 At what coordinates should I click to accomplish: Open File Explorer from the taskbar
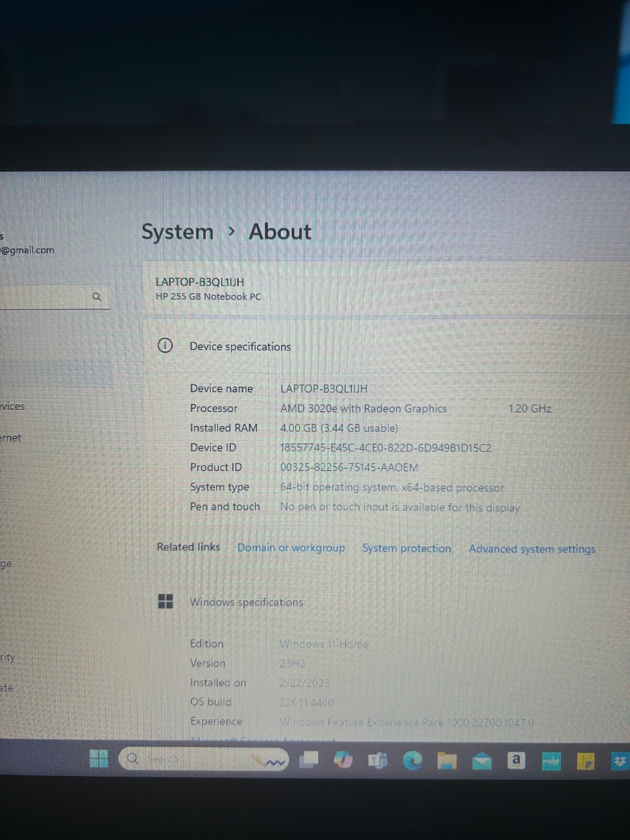coord(447,761)
